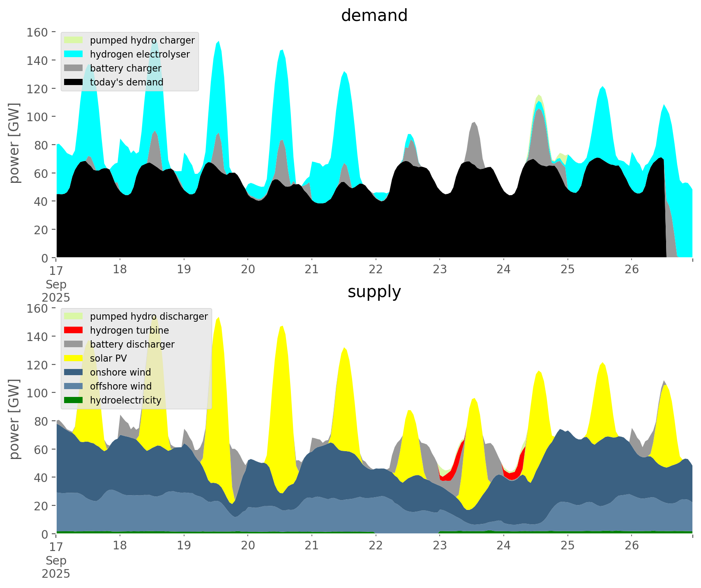Select the yellow solar PV legend swatch
701x588 pixels.
74,358
